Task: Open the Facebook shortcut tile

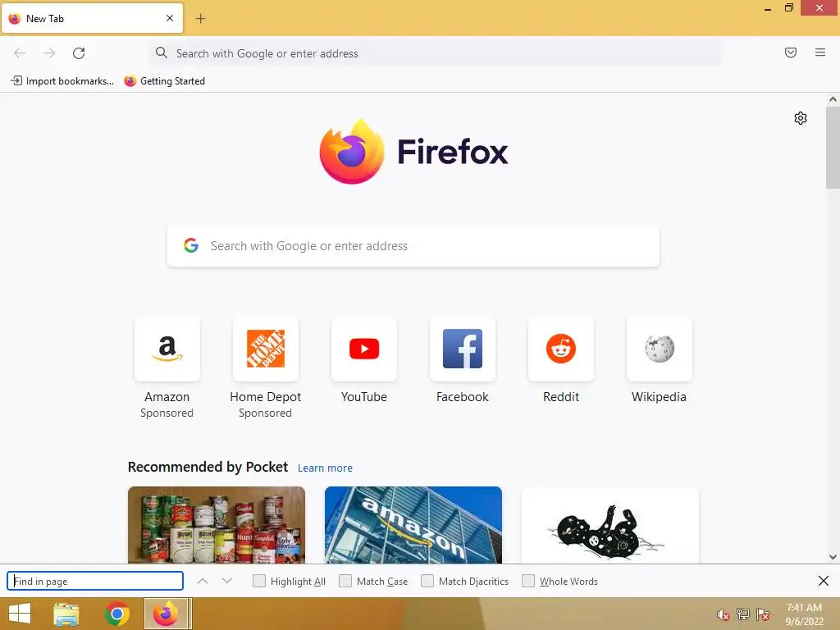Action: point(463,349)
